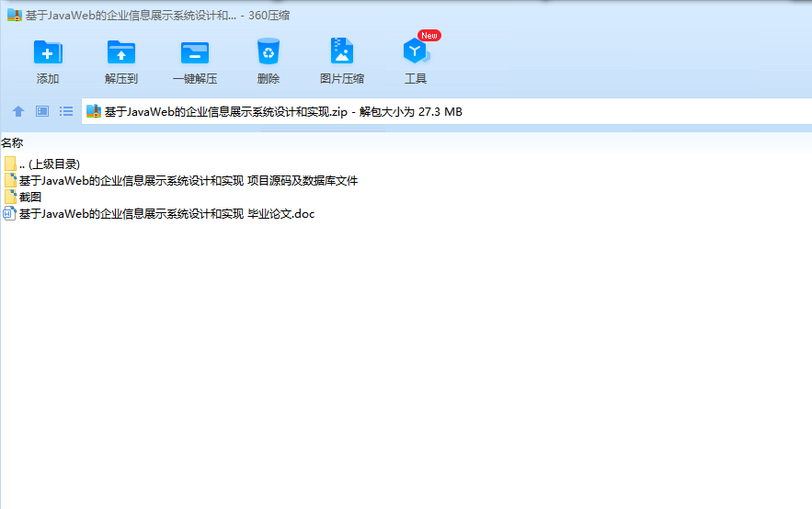This screenshot has width=812, height=509.
Task: Select the 截图 folder
Action: point(22,198)
